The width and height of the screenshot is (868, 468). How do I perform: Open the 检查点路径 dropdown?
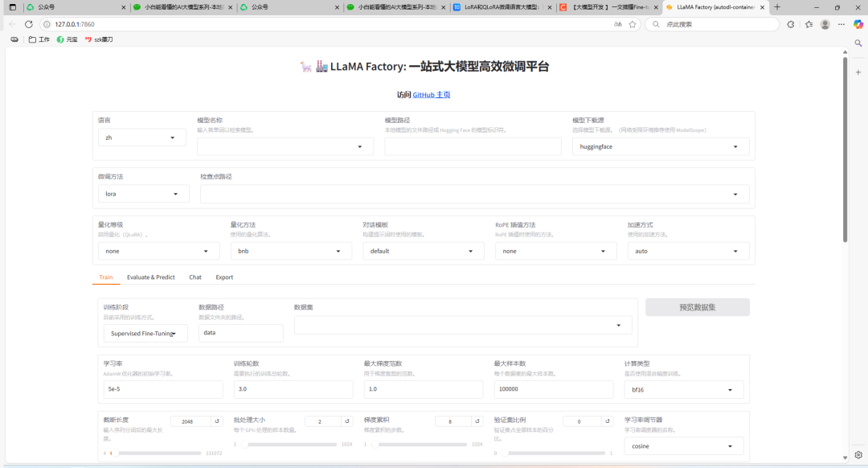[474, 195]
